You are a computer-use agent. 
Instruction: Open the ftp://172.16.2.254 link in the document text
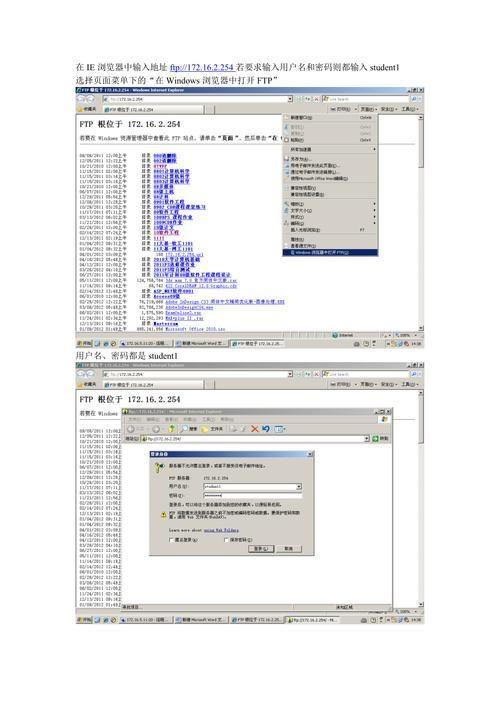tap(201, 67)
